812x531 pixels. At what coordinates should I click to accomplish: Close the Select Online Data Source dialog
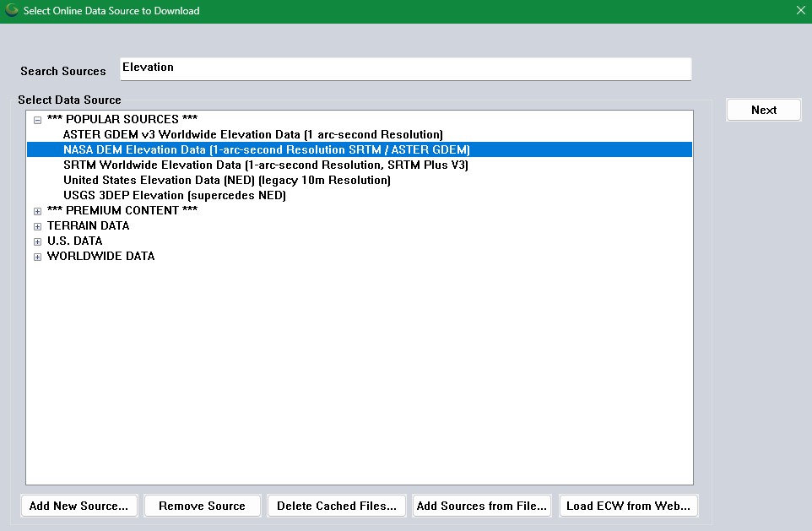[x=801, y=10]
